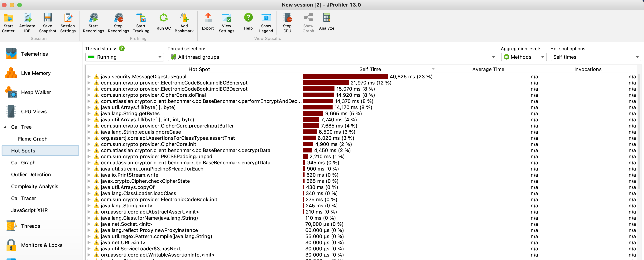Viewport: 644px width, 260px height.
Task: Open the Analyze menu
Action: pyautogui.click(x=326, y=22)
